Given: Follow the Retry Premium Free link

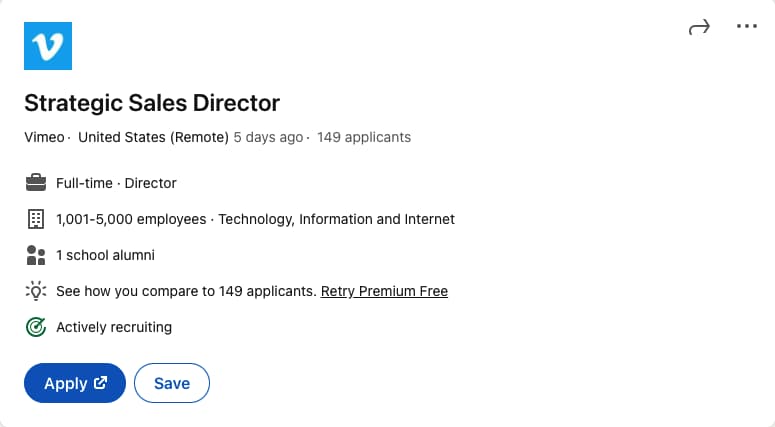Looking at the screenshot, I should pos(384,291).
